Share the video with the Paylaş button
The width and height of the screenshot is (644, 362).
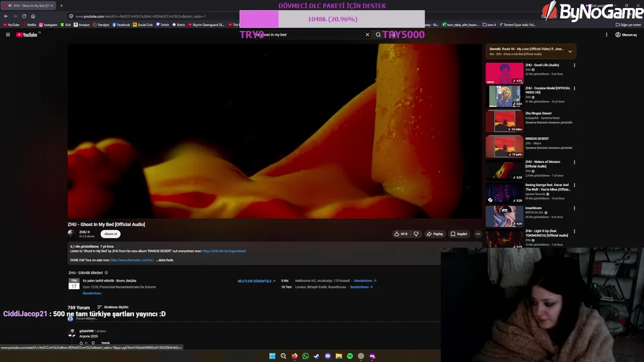click(x=435, y=234)
